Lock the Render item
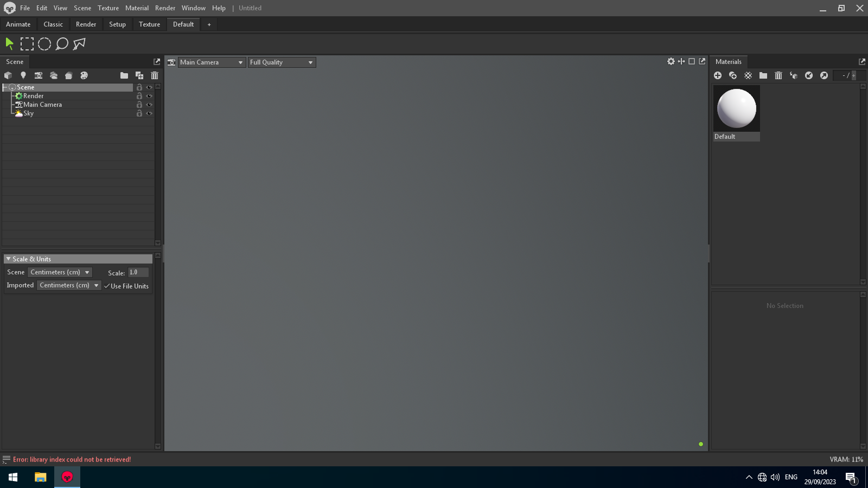Image resolution: width=868 pixels, height=488 pixels. coord(139,96)
